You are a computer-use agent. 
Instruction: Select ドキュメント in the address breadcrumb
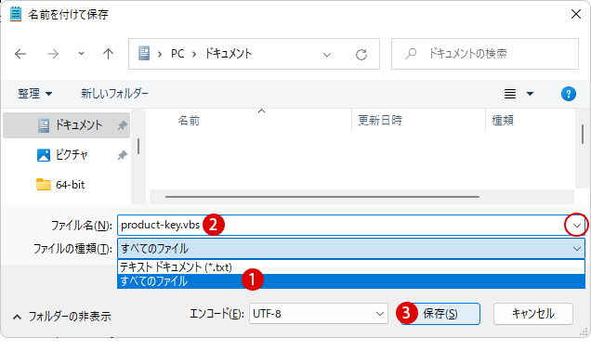(x=229, y=54)
